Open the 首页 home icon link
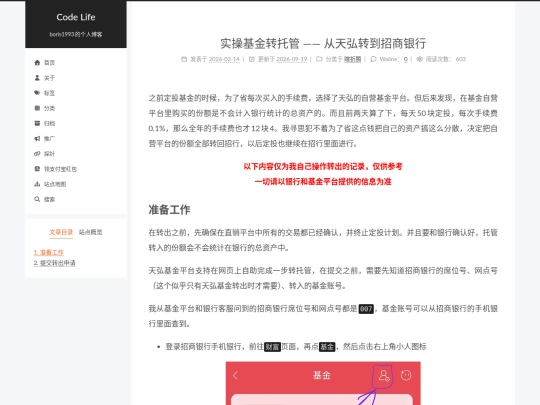 pos(37,62)
